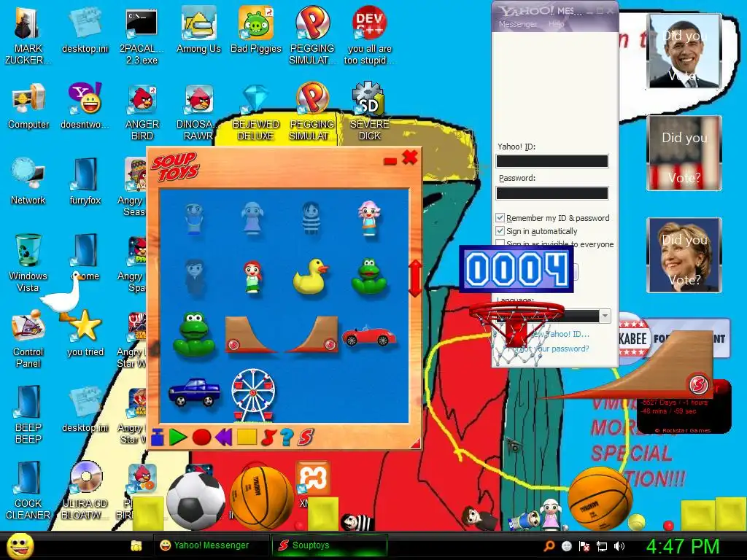
Task: Open the ANGER BIRD desktop shortcut
Action: pyautogui.click(x=142, y=113)
